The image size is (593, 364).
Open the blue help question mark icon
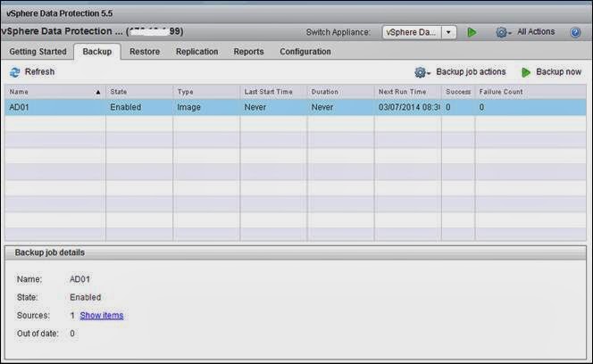tap(575, 32)
